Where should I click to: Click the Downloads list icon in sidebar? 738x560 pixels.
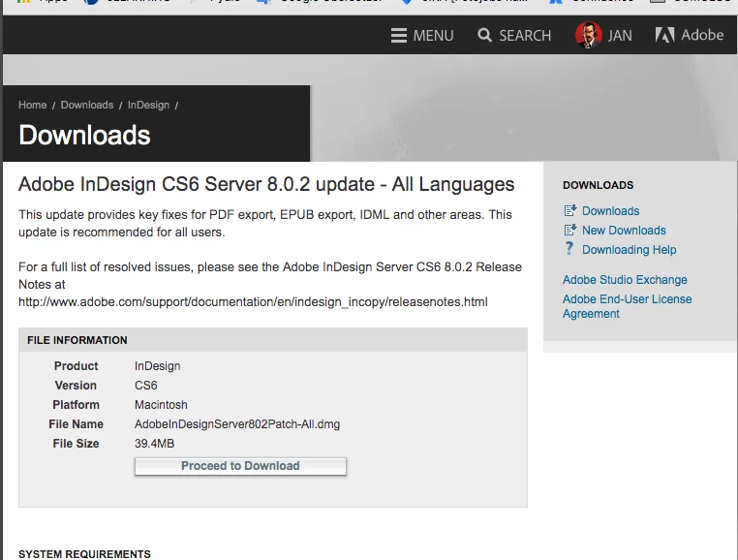pyautogui.click(x=570, y=210)
